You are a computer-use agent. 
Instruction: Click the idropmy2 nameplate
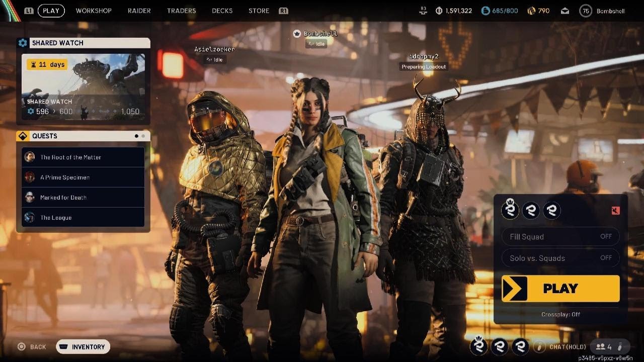tap(424, 56)
